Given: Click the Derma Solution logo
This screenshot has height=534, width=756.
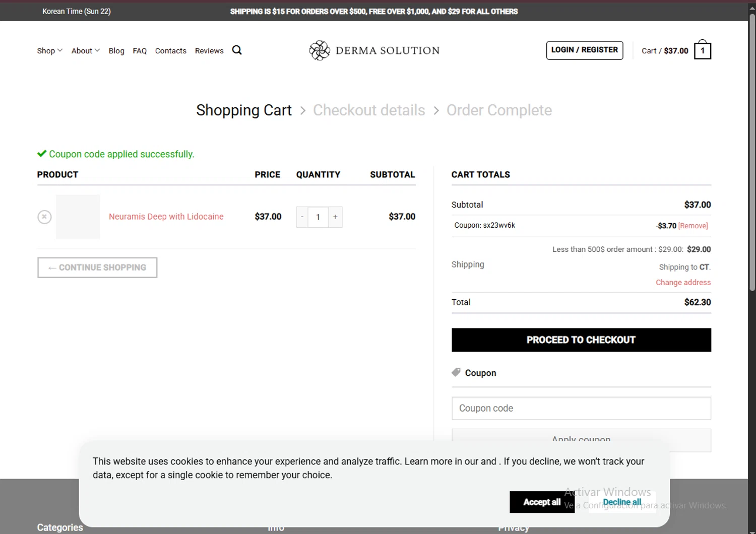Looking at the screenshot, I should point(374,50).
